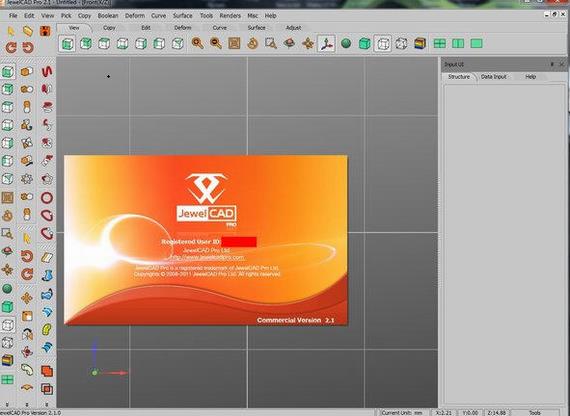Select the Curve ribbon tab
The image size is (570, 416).
(x=220, y=28)
